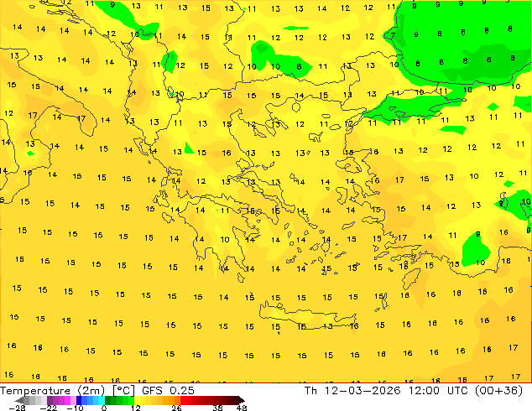Click the '48' legend scale label
532x411 pixels.
(242, 408)
